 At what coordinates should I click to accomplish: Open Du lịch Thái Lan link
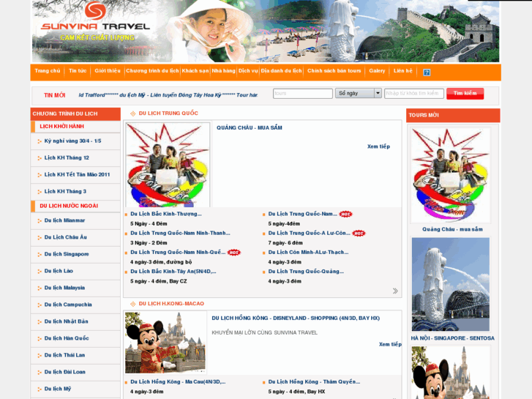click(64, 355)
